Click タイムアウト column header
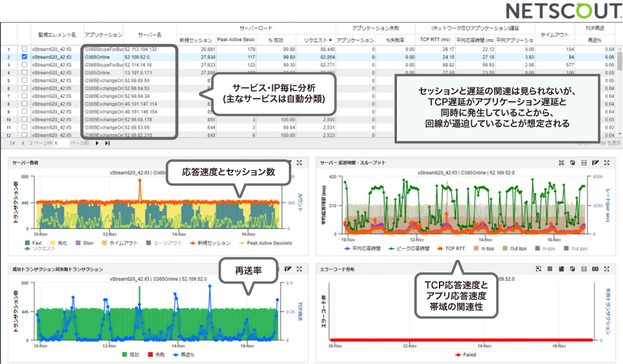This screenshot has width=623, height=364. click(x=555, y=35)
